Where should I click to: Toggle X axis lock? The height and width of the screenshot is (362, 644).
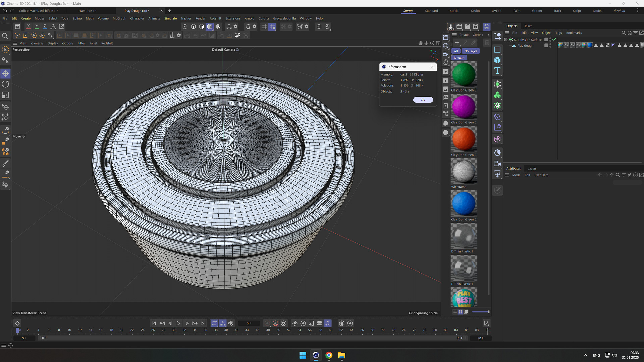pos(29,26)
